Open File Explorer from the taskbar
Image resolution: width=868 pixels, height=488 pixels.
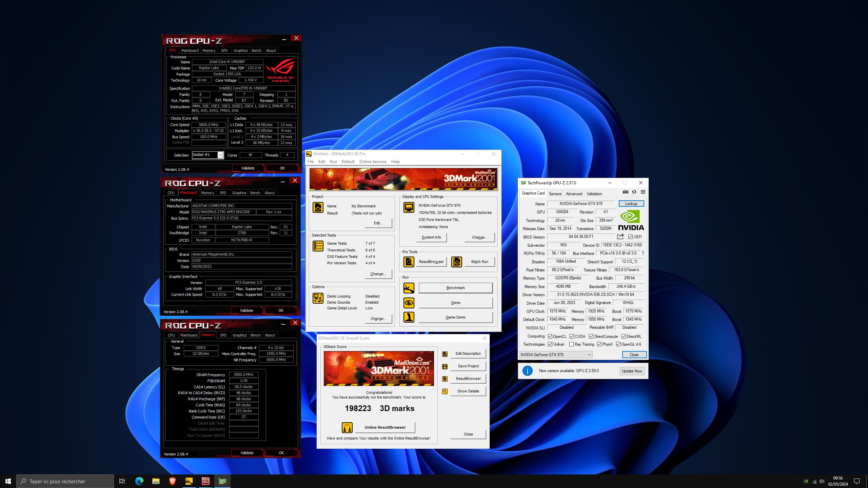pyautogui.click(x=156, y=481)
